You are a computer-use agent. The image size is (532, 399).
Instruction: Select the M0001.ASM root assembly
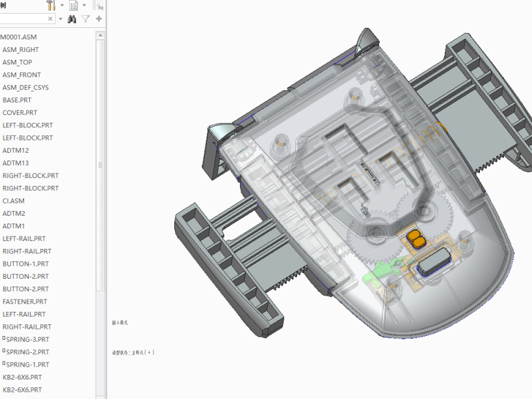pyautogui.click(x=18, y=37)
